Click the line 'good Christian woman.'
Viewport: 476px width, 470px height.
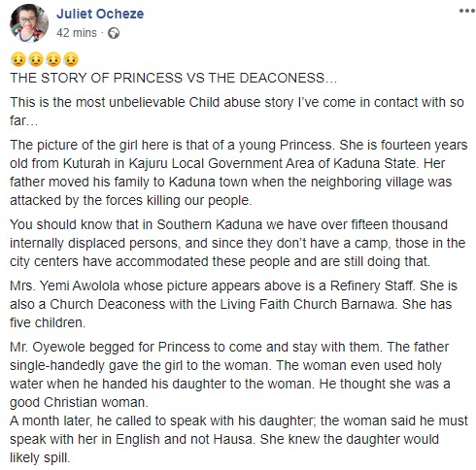tap(79, 402)
